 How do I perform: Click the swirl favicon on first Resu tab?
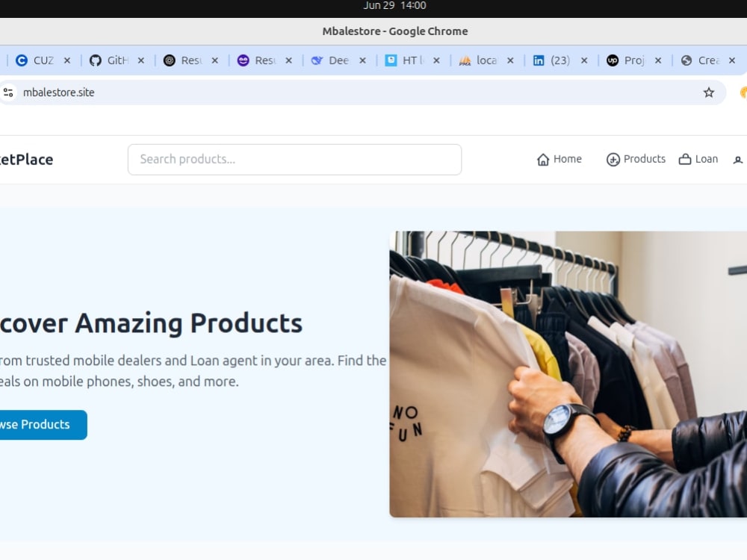169,60
